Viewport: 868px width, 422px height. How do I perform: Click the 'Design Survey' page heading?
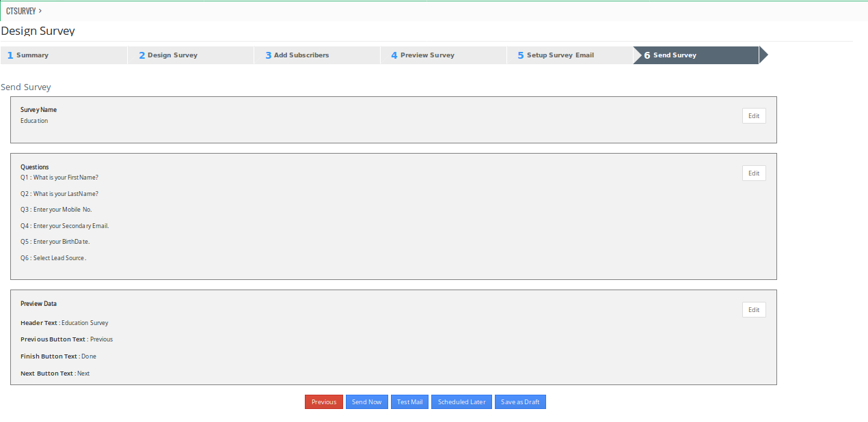click(38, 31)
